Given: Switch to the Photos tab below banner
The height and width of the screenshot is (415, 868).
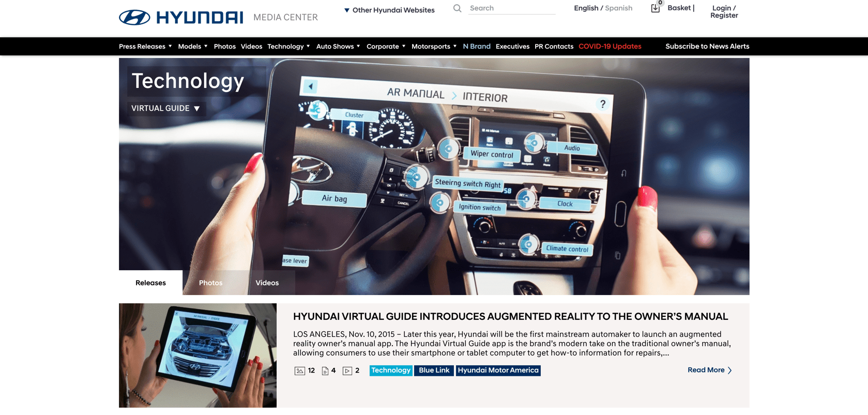Looking at the screenshot, I should pyautogui.click(x=211, y=283).
